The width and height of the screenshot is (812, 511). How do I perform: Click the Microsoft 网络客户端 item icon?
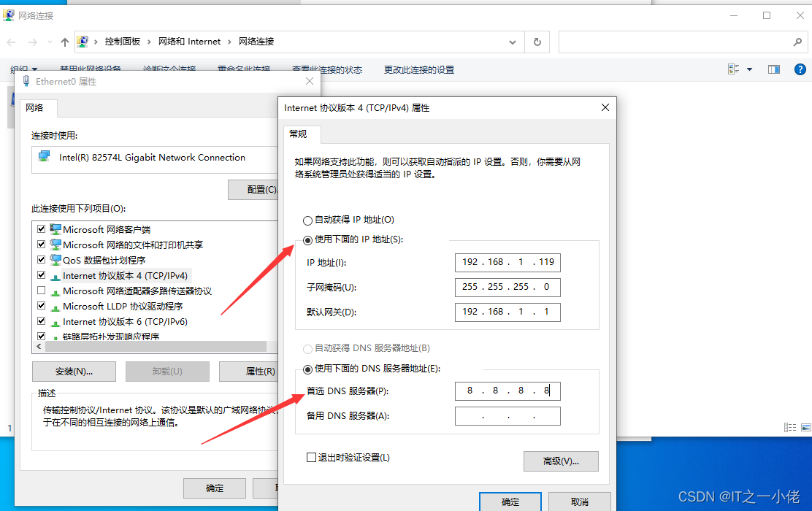pyautogui.click(x=55, y=228)
